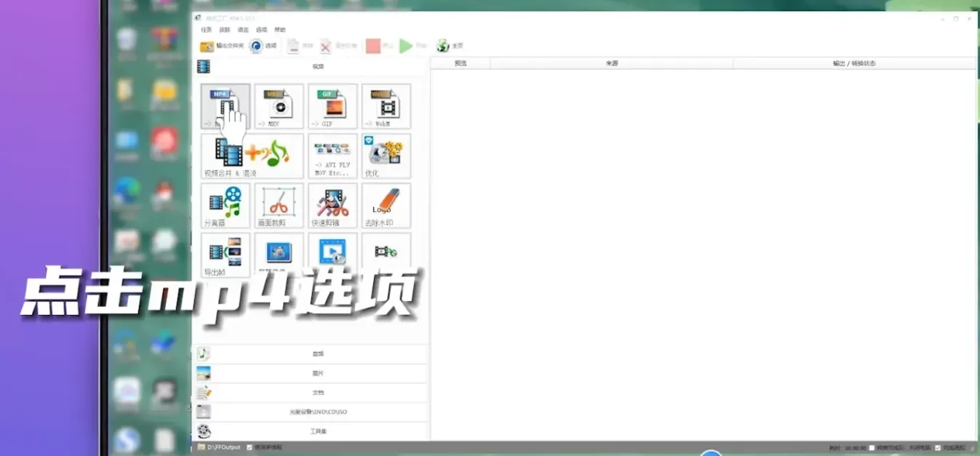
Task: Choose the MKV conversion icon
Action: pos(279,106)
